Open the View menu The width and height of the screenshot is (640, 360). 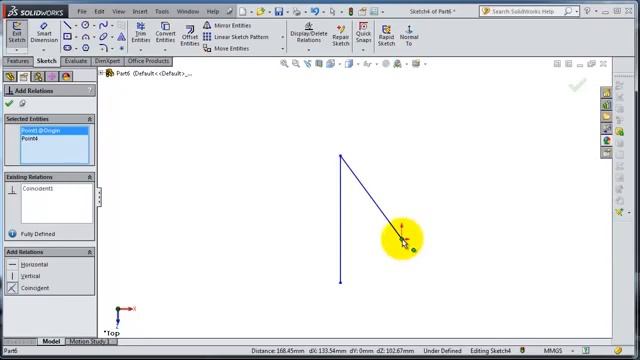point(118,11)
